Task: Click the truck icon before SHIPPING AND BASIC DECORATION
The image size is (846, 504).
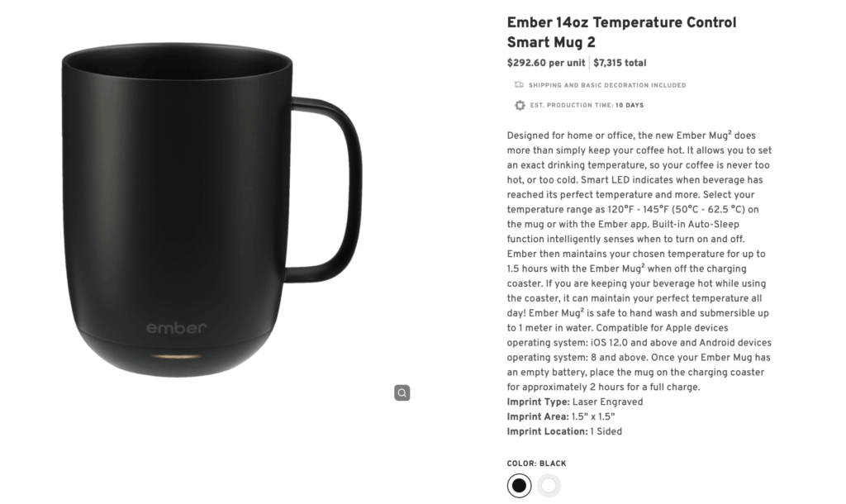Action: tap(519, 84)
